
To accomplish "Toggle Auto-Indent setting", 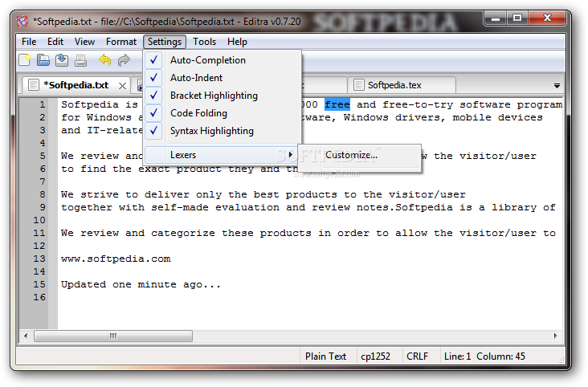I will click(223, 78).
